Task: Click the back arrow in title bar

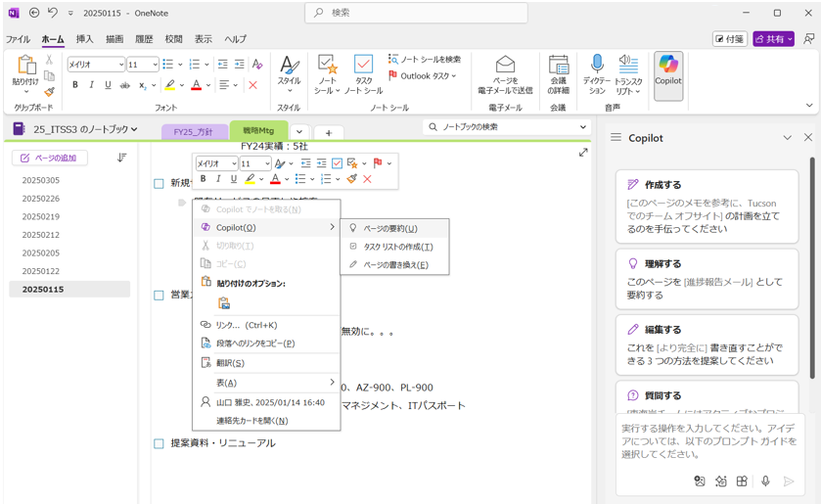Action: tap(34, 13)
